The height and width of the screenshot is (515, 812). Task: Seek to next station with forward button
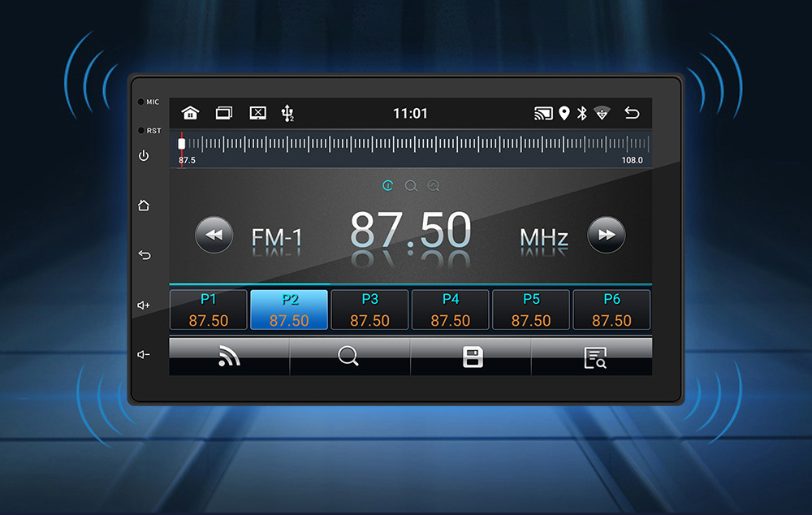(x=606, y=236)
